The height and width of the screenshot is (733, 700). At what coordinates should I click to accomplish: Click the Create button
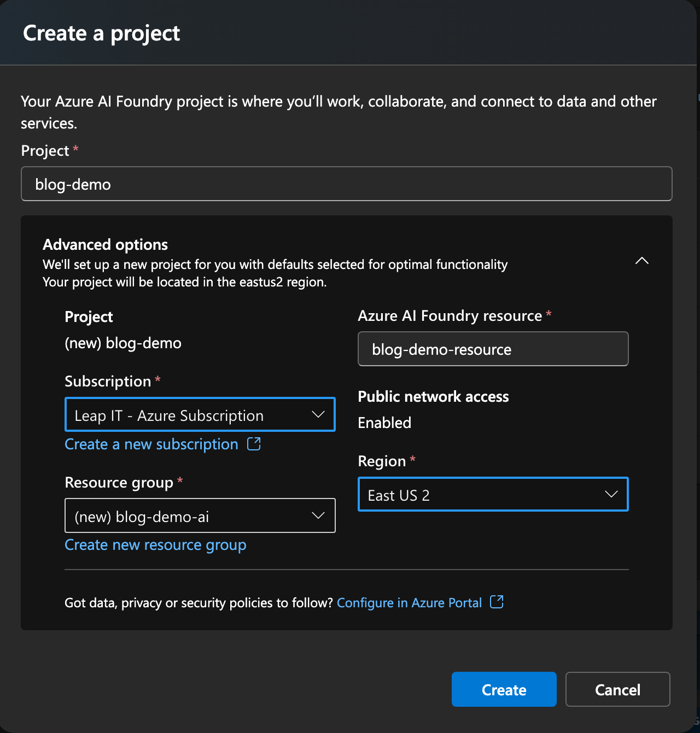coord(504,689)
